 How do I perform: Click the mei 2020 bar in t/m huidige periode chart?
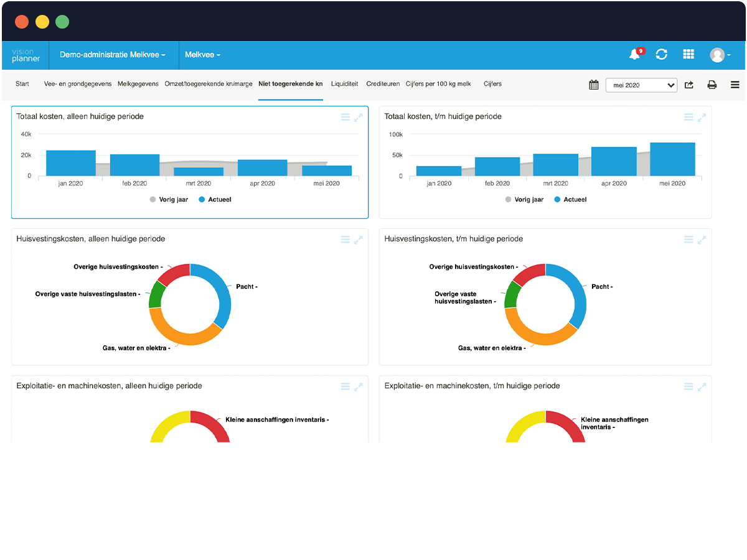[672, 159]
